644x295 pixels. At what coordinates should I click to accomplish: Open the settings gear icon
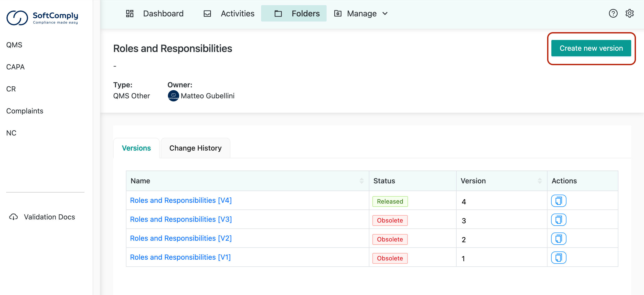pos(629,13)
